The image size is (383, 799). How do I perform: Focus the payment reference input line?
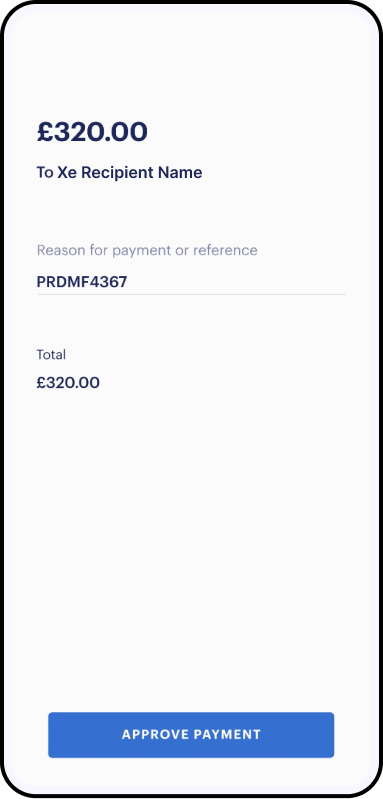click(x=191, y=282)
